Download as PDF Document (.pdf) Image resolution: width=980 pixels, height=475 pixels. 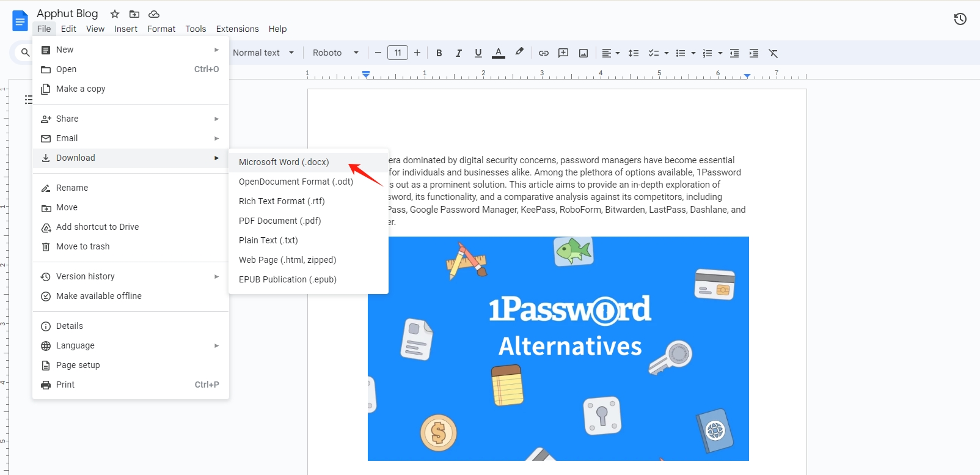pos(309,221)
